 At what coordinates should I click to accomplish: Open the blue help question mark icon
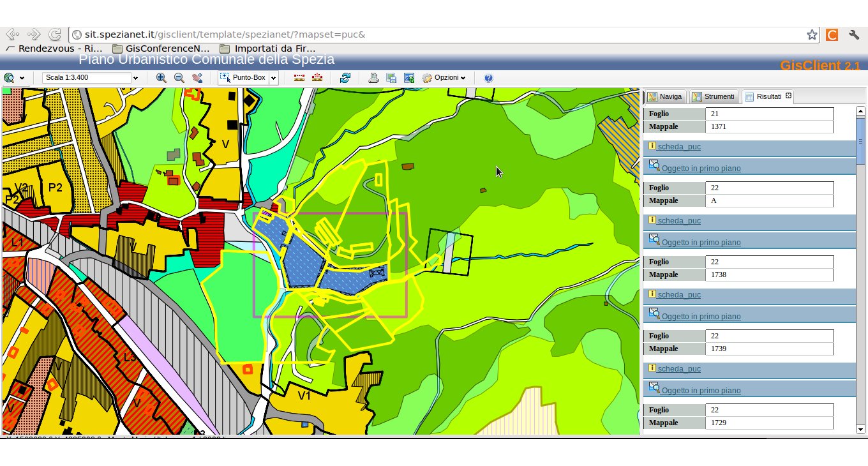click(x=488, y=78)
